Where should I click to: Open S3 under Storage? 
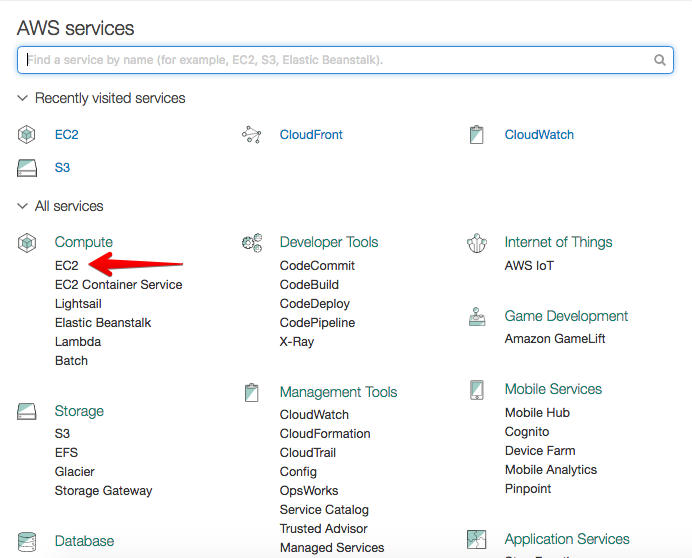point(62,434)
